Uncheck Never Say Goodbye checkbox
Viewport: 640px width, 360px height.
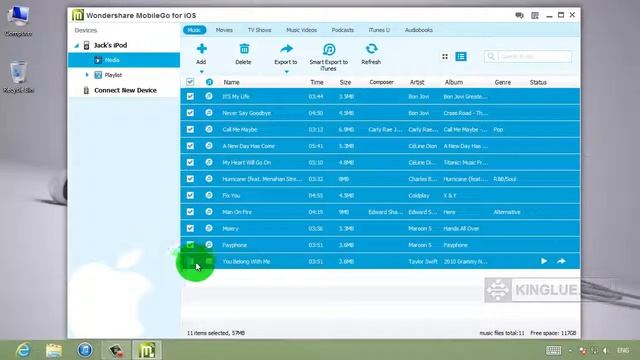point(190,113)
